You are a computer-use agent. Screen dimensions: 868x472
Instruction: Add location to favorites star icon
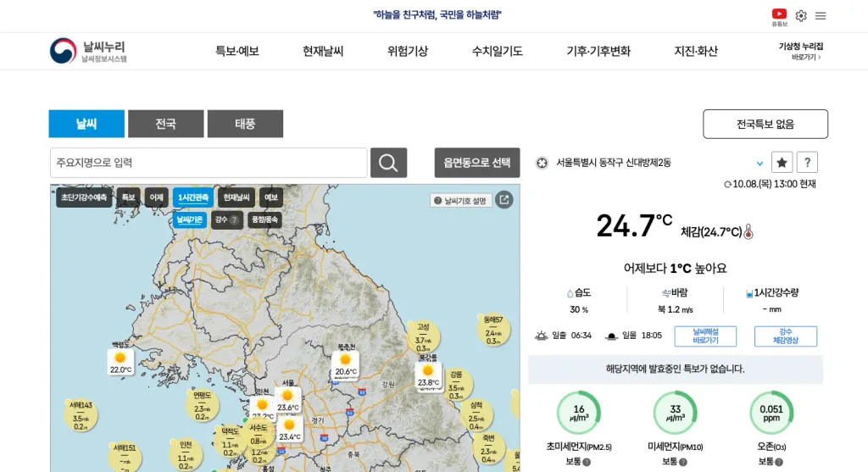click(x=782, y=163)
